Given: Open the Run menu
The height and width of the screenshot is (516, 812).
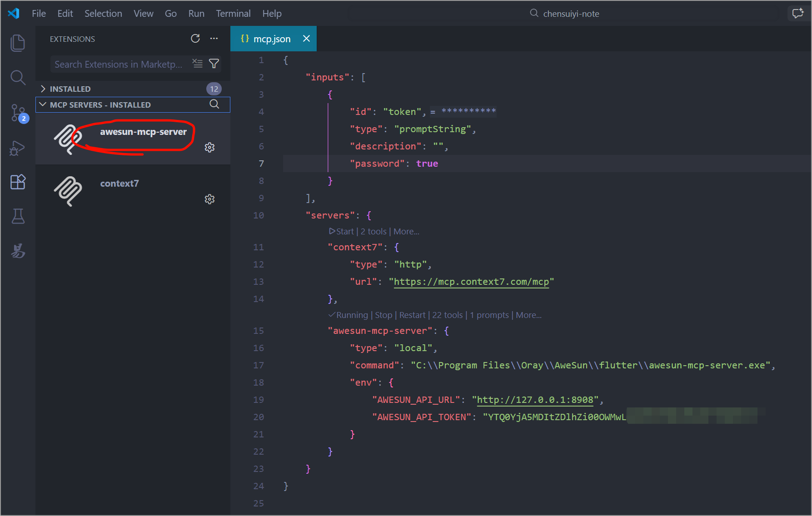Looking at the screenshot, I should [196, 14].
